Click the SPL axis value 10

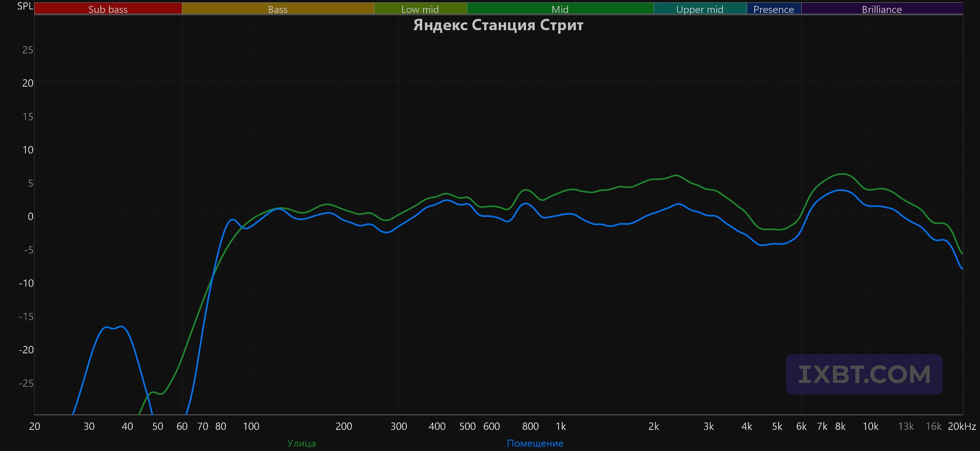28,150
